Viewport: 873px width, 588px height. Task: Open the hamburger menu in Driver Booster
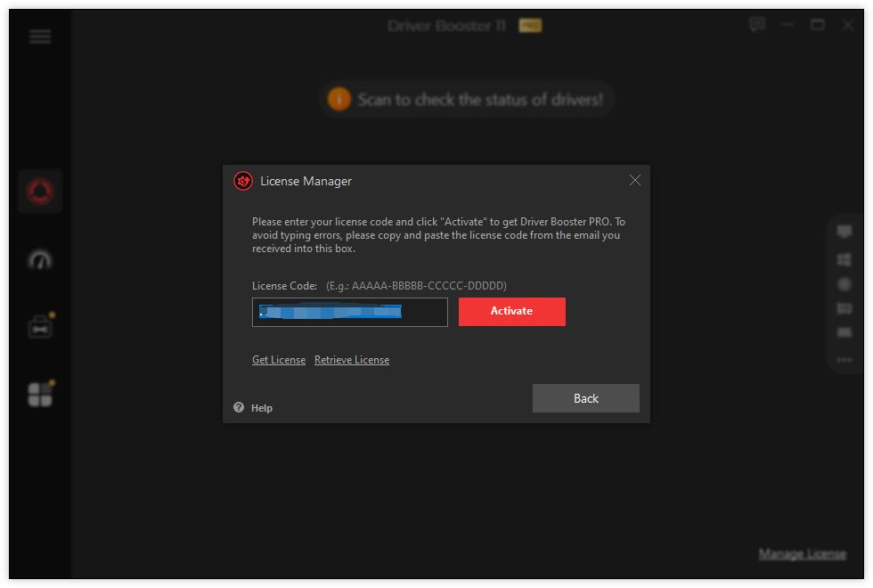[40, 37]
